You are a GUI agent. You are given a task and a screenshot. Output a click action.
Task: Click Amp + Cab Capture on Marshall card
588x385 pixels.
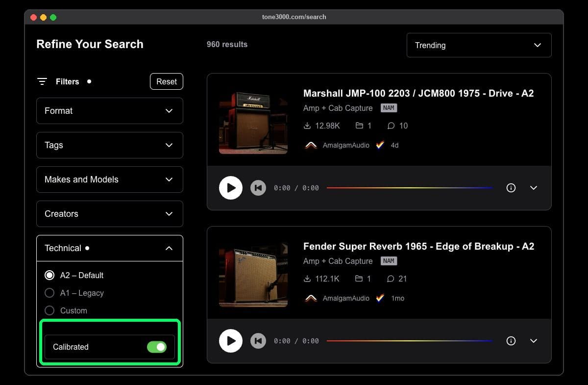coord(338,108)
